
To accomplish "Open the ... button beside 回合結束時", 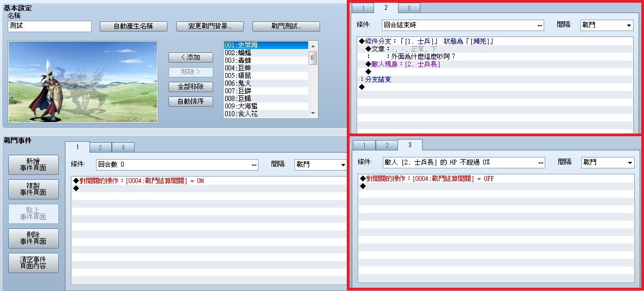I will tap(540, 25).
